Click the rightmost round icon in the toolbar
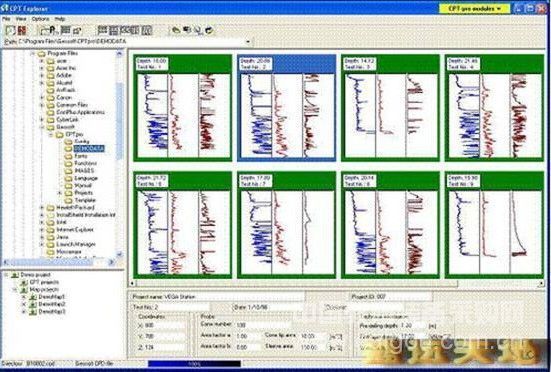The image size is (551, 372). [209, 31]
